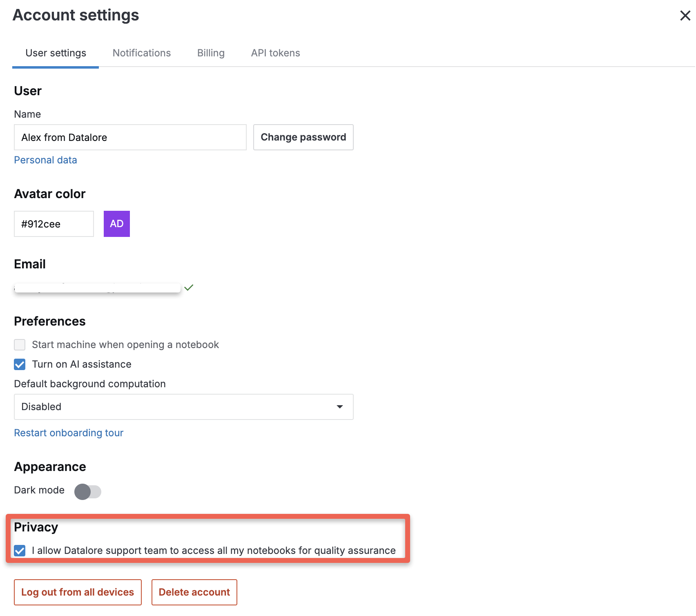Disable Turn on AI assistance
The width and height of the screenshot is (696, 616).
tap(19, 364)
